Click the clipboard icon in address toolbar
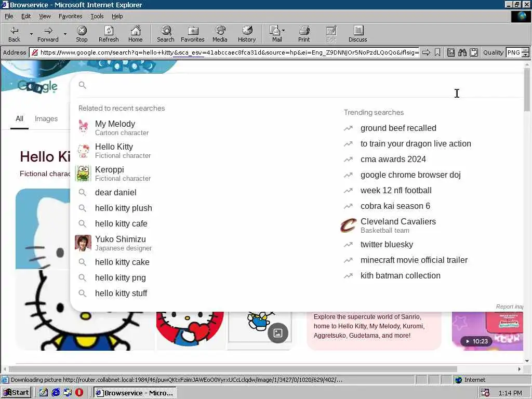 pyautogui.click(x=474, y=52)
